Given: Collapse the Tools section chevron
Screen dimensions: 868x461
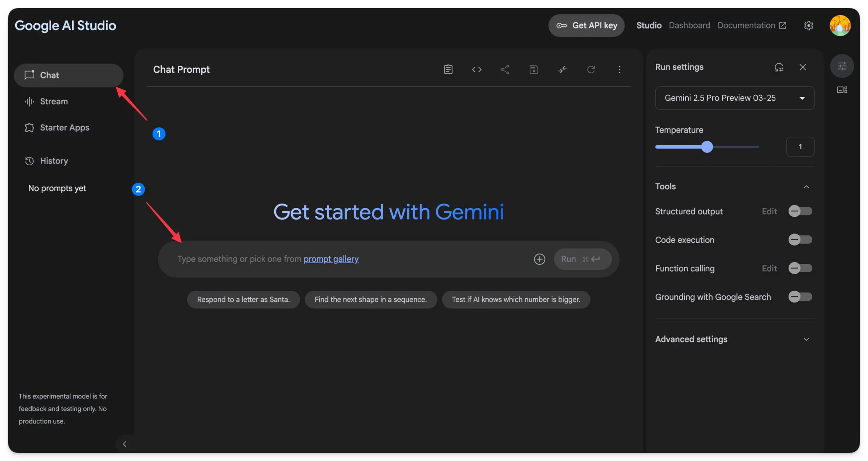Looking at the screenshot, I should 806,187.
